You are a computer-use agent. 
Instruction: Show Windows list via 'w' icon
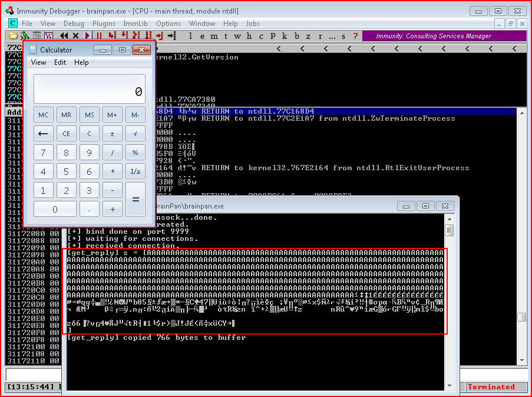coord(237,36)
